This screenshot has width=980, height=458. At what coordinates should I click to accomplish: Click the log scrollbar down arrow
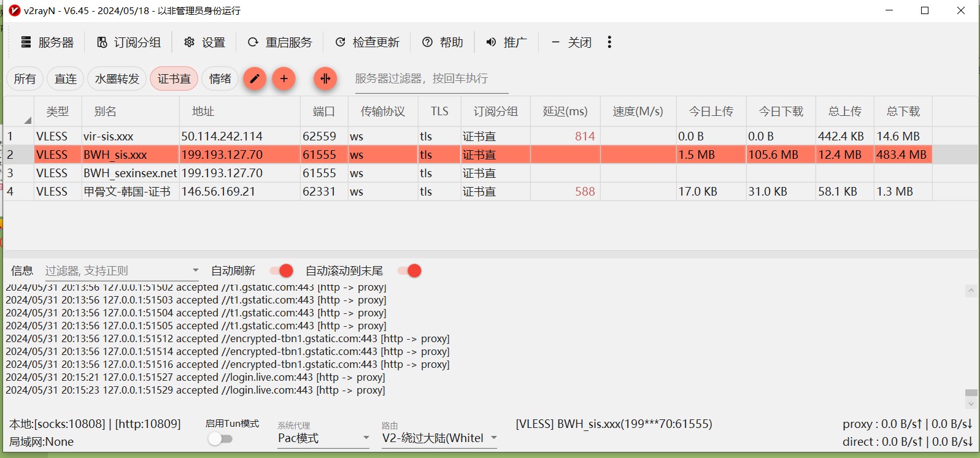click(x=971, y=403)
